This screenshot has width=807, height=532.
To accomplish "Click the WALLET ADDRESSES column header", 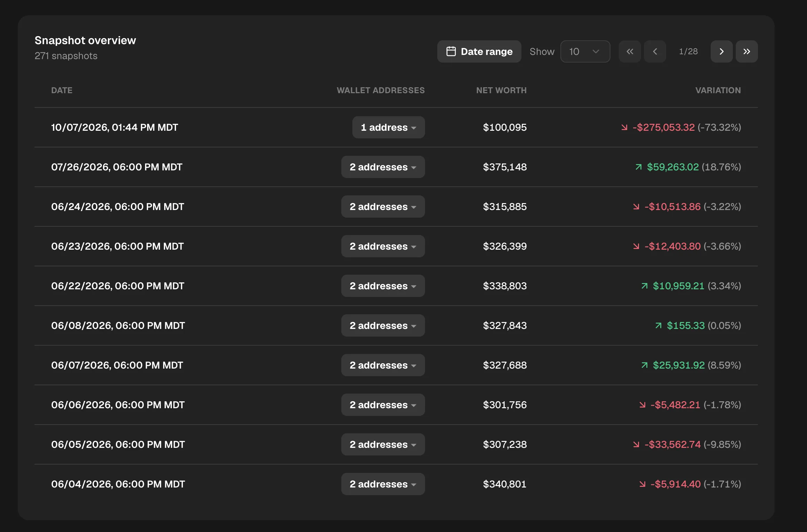I will click(x=381, y=90).
